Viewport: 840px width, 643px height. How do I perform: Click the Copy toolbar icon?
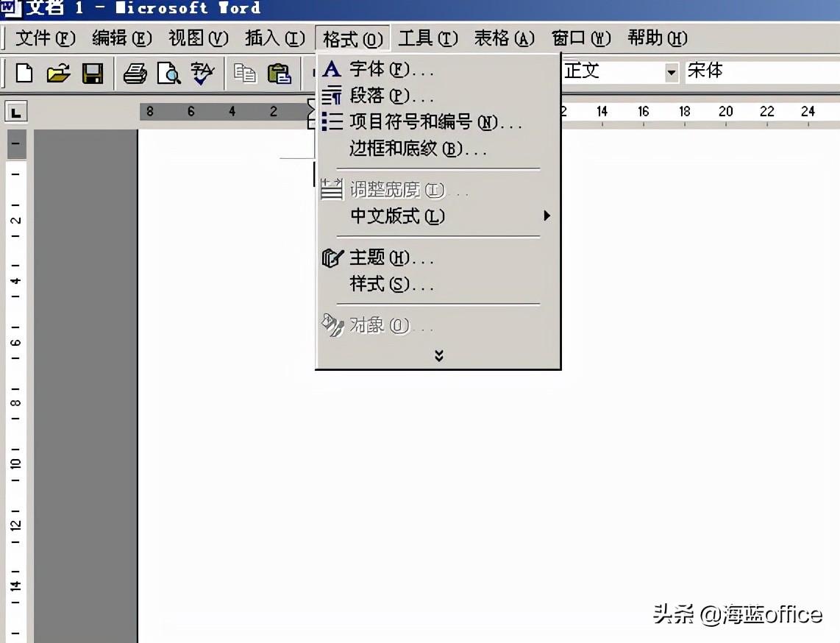click(x=245, y=74)
